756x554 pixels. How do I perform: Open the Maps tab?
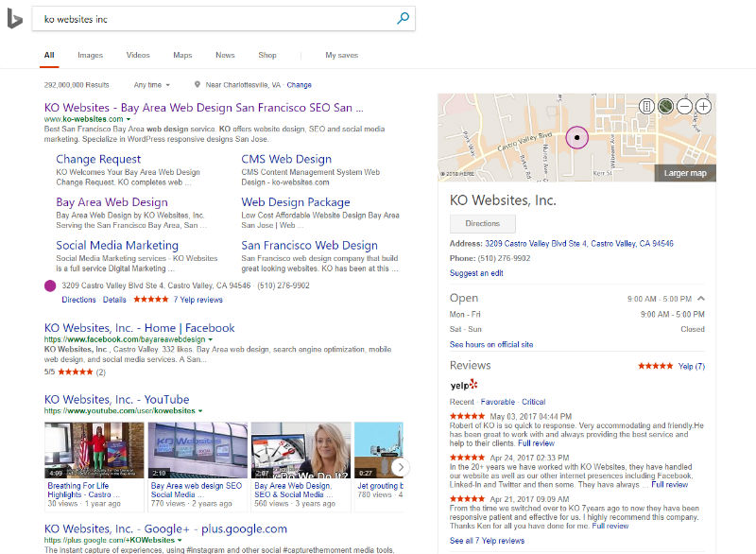click(182, 55)
